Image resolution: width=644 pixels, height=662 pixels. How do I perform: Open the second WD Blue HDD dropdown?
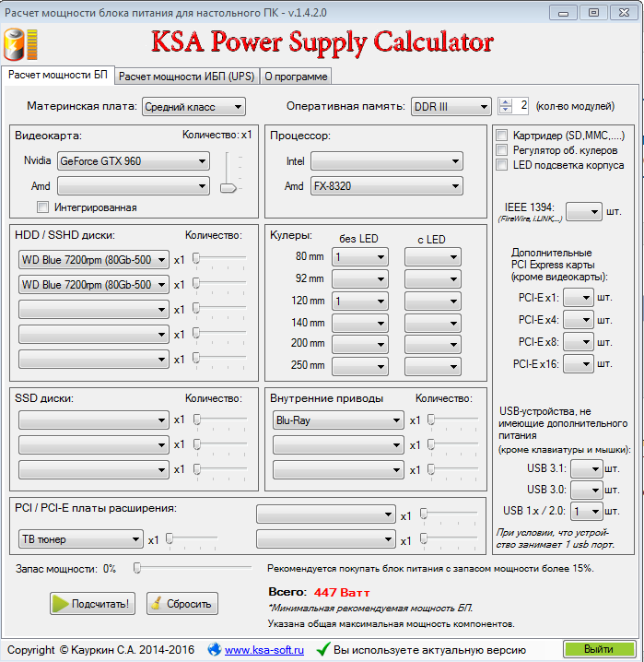pos(94,285)
